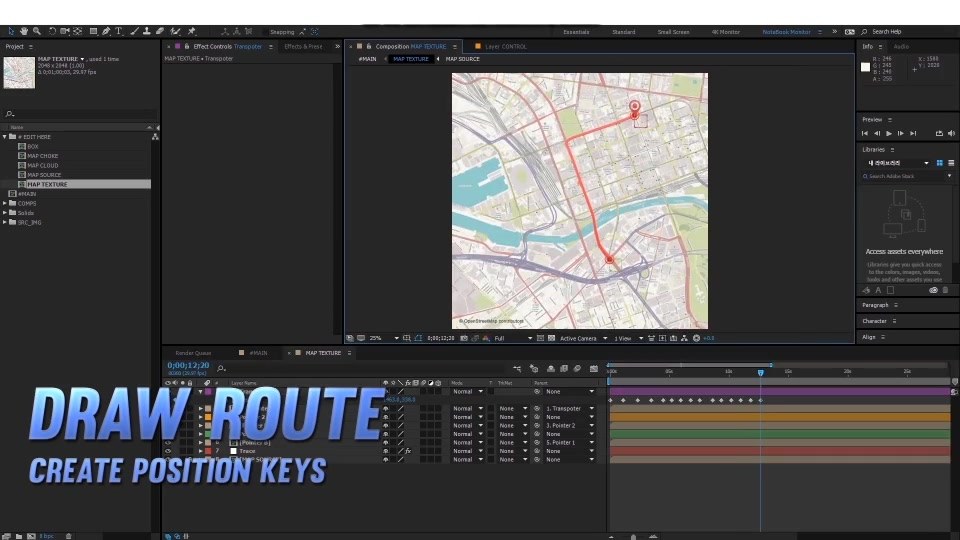Toggle lock on Composition viewer panel
The image size is (960, 540).
point(369,47)
